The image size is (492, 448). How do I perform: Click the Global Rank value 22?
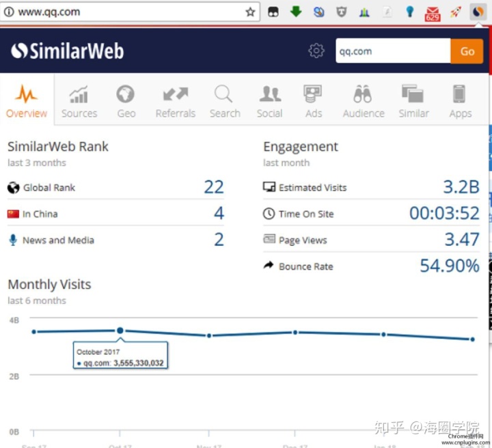[214, 187]
